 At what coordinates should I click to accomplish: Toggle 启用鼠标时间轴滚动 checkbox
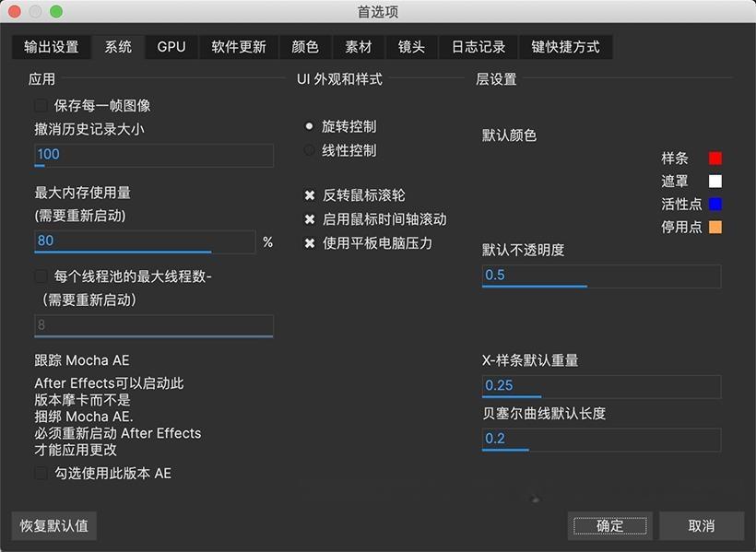pos(309,219)
